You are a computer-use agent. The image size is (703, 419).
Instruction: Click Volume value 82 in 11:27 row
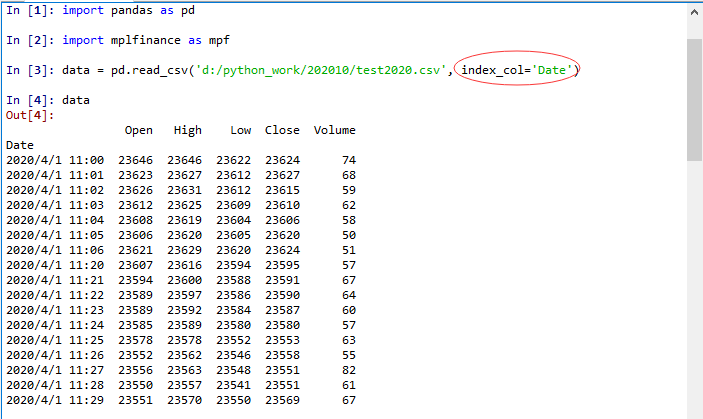(349, 371)
